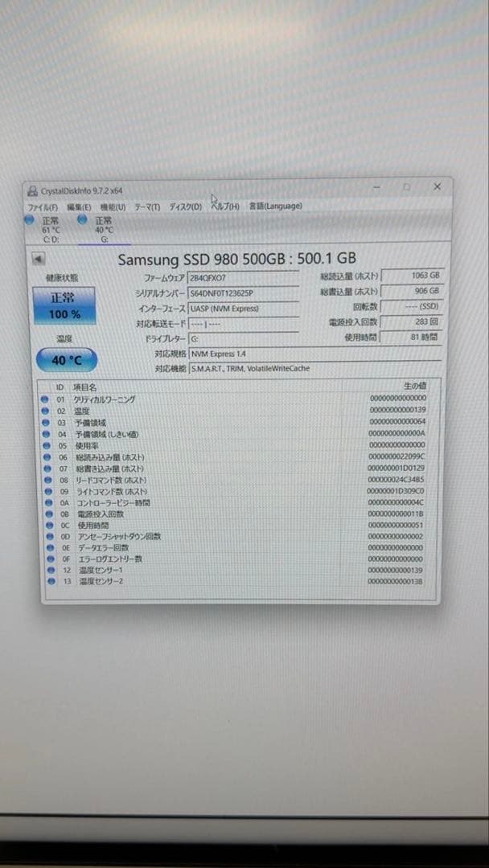This screenshot has width=489, height=868.
Task: Click the rotation rate ---- (SSD) value
Action: pos(412,306)
